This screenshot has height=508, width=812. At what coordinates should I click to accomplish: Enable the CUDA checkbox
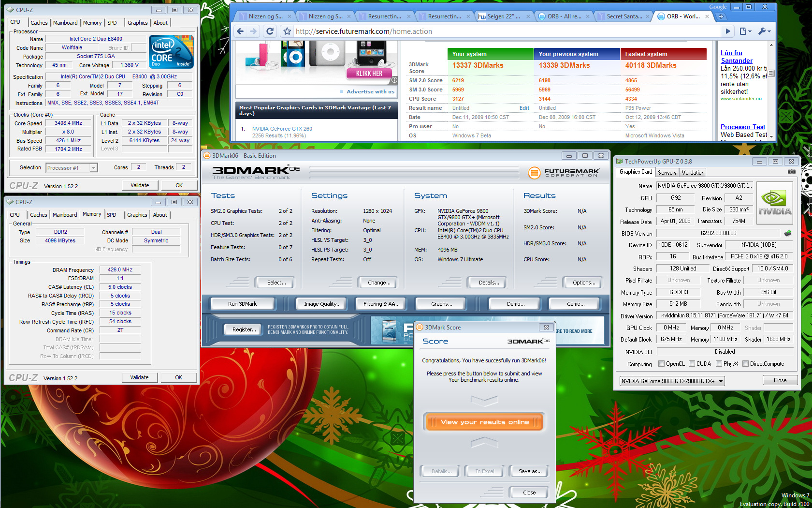pyautogui.click(x=692, y=364)
